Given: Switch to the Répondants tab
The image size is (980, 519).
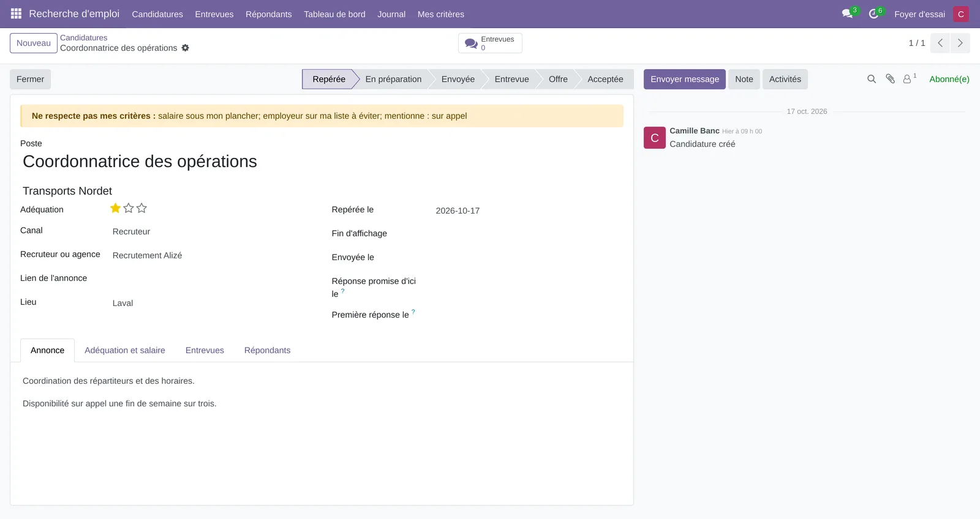Looking at the screenshot, I should coord(267,350).
